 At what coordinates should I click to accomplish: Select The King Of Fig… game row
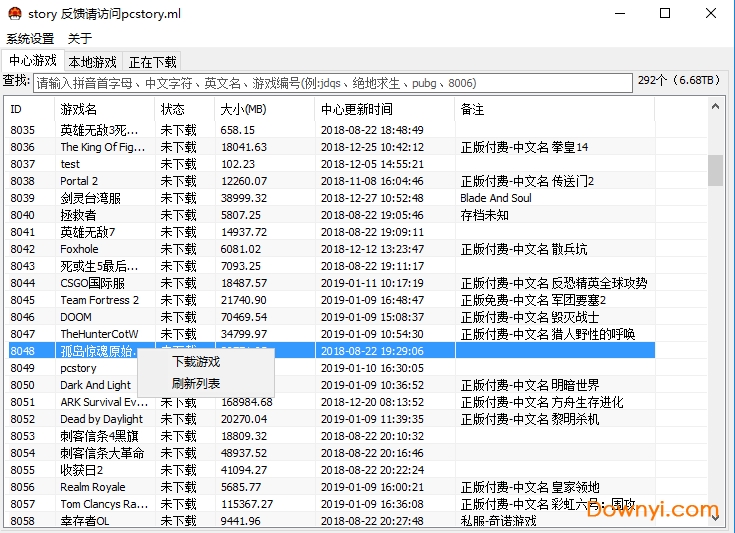pos(331,147)
